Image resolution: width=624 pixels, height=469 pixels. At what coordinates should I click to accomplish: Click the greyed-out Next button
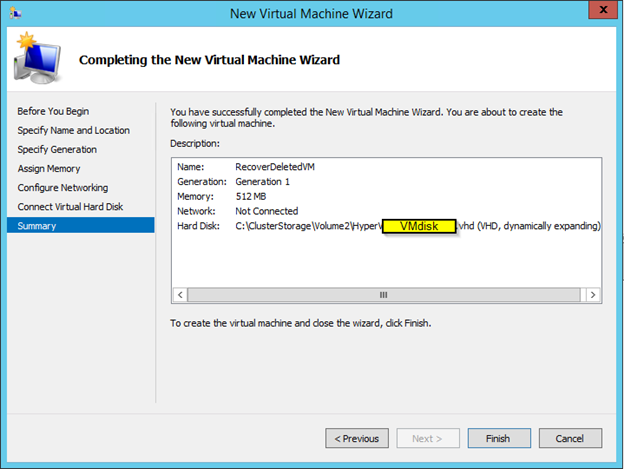pos(427,438)
